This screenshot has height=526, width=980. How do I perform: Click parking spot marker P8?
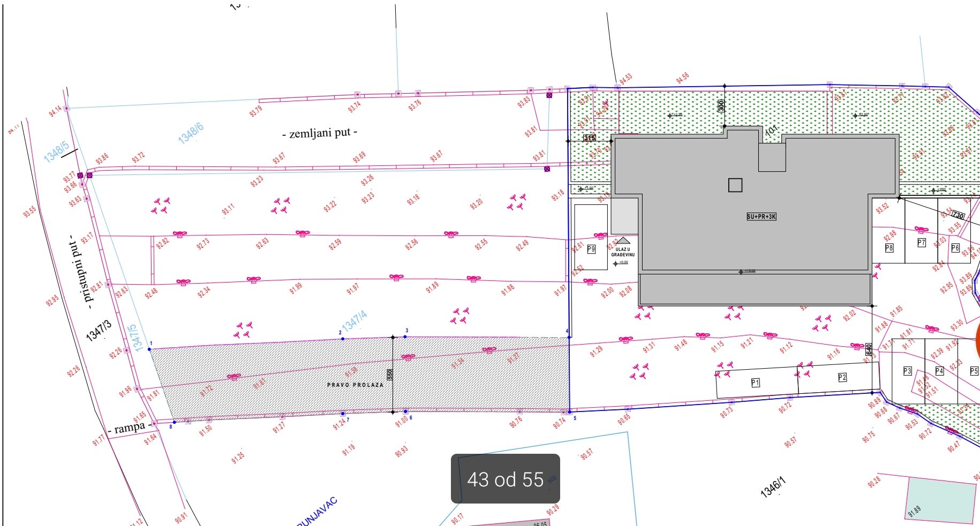pos(889,248)
